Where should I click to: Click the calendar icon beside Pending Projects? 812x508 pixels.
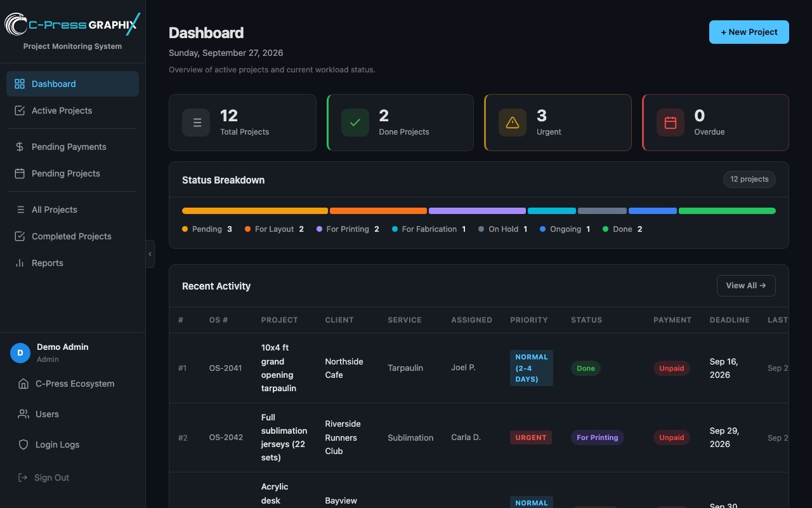point(20,173)
